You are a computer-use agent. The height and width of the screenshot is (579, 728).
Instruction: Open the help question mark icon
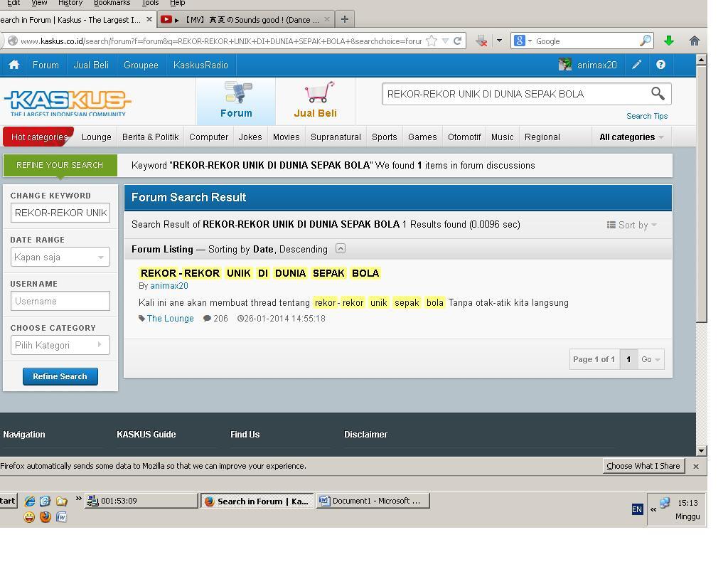click(x=660, y=65)
